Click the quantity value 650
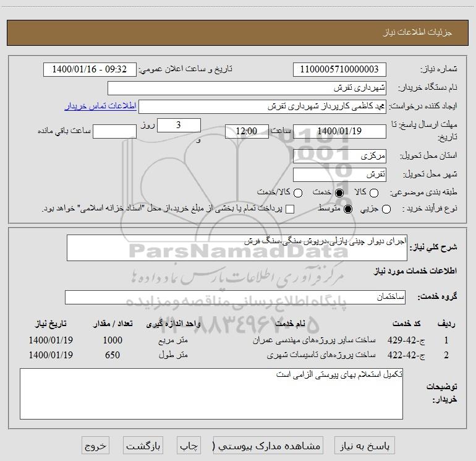The image size is (476, 461). (x=113, y=355)
